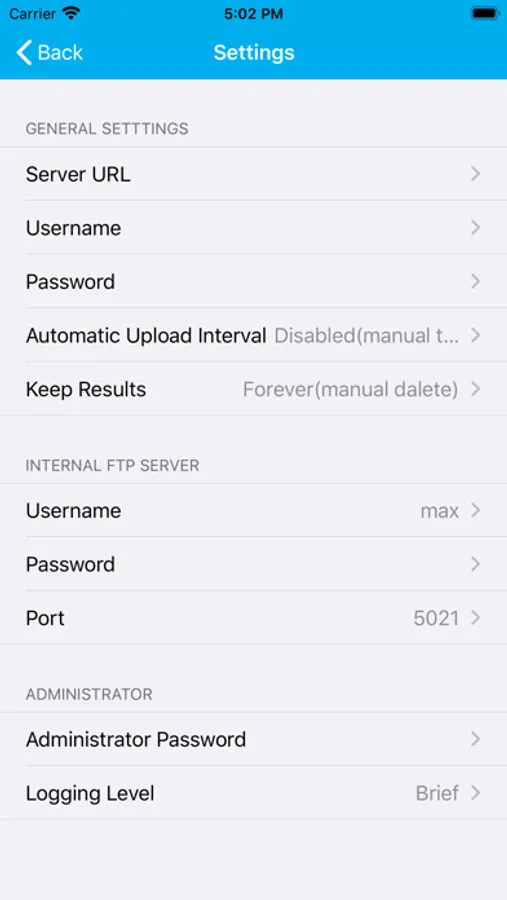507x900 pixels.
Task: Click the chevron beside Port 5021
Action: point(475,618)
